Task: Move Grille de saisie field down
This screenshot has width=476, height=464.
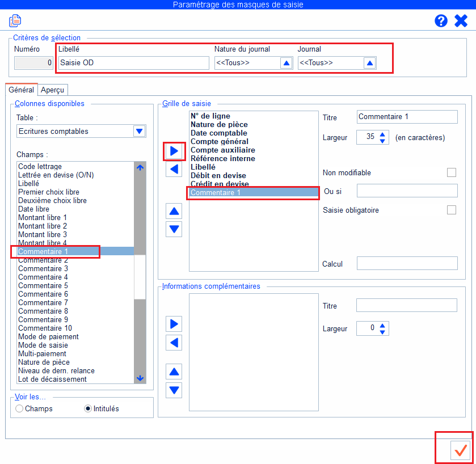Action: [175, 229]
